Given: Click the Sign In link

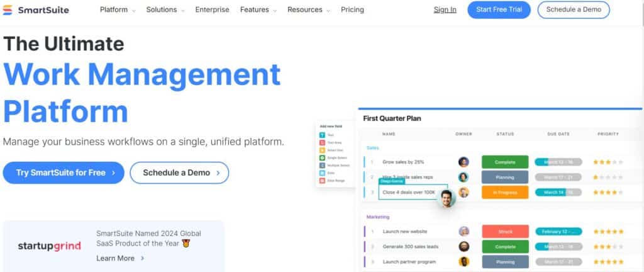Looking at the screenshot, I should coord(445,10).
